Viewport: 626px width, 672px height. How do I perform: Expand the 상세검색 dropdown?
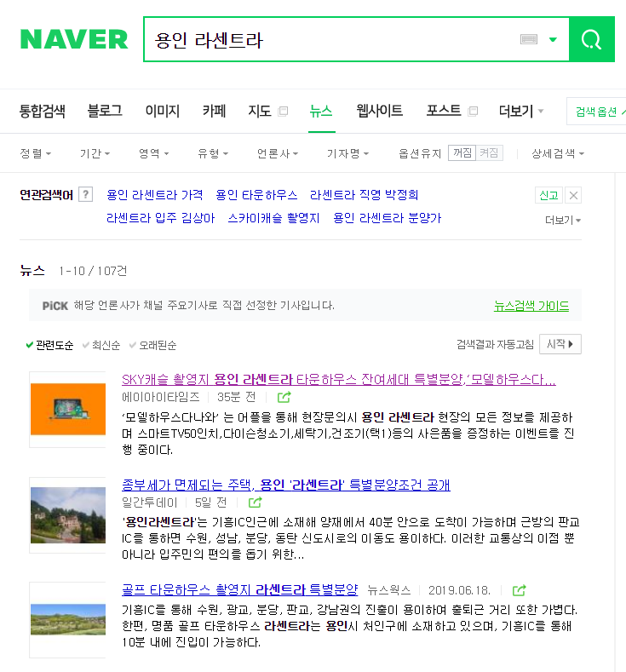click(x=558, y=153)
